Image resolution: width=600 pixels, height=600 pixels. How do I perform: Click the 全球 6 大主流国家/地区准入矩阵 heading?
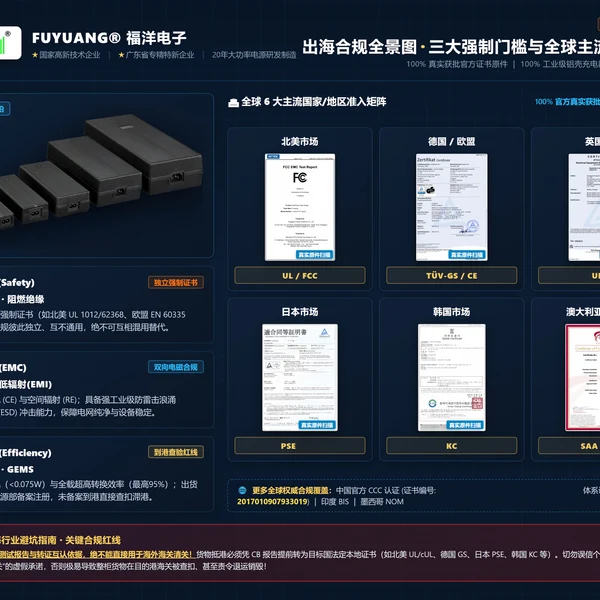click(x=314, y=102)
